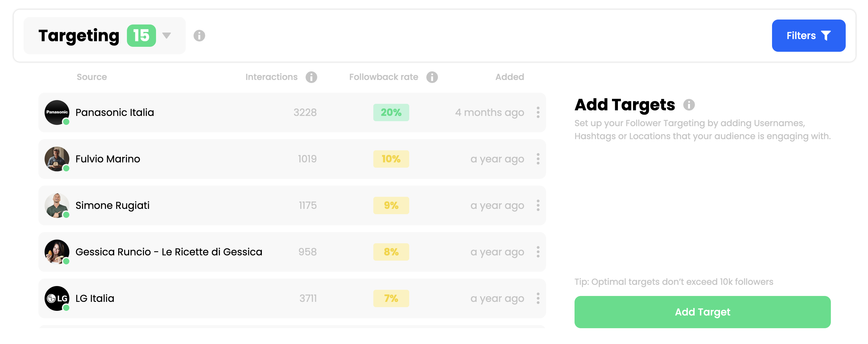
Task: Expand the Targeting count dropdown arrow
Action: pyautogui.click(x=167, y=35)
